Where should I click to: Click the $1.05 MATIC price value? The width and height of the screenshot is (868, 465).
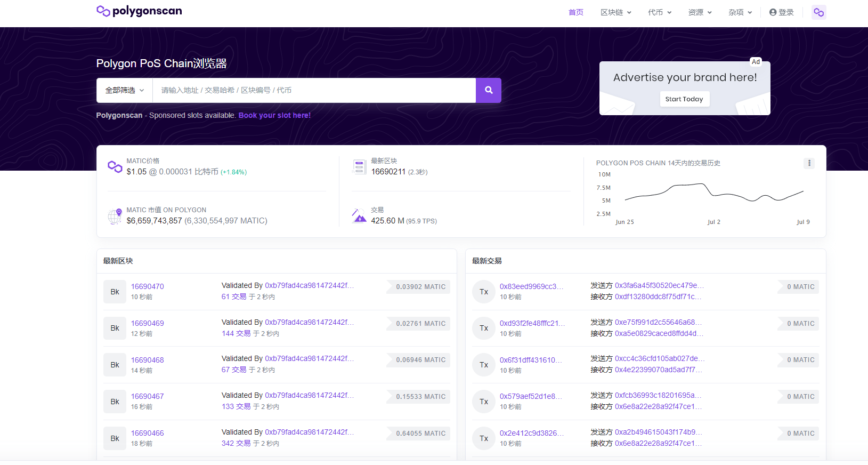(x=136, y=172)
